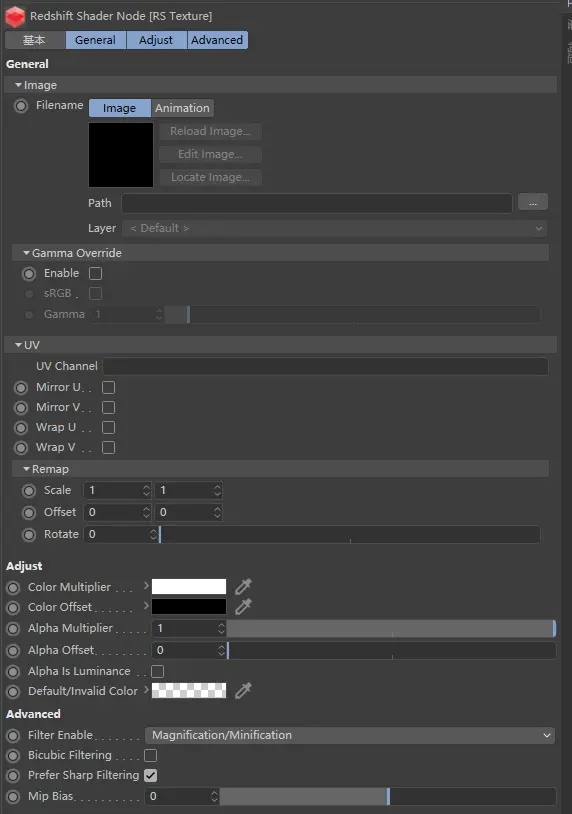Click the Offset keyframe dot
The image size is (572, 814).
coord(29,512)
